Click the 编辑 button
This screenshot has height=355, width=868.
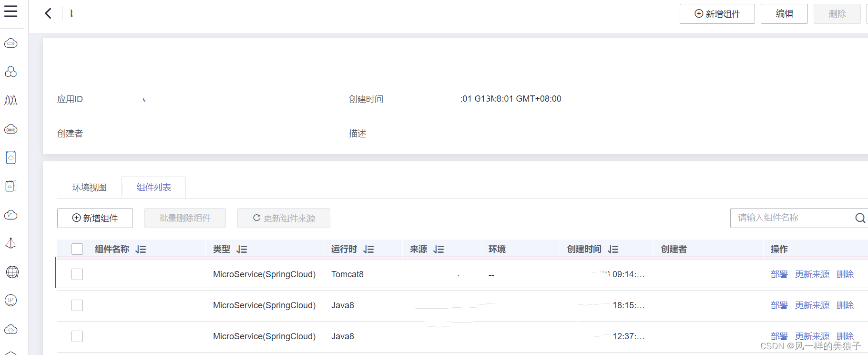pos(784,14)
